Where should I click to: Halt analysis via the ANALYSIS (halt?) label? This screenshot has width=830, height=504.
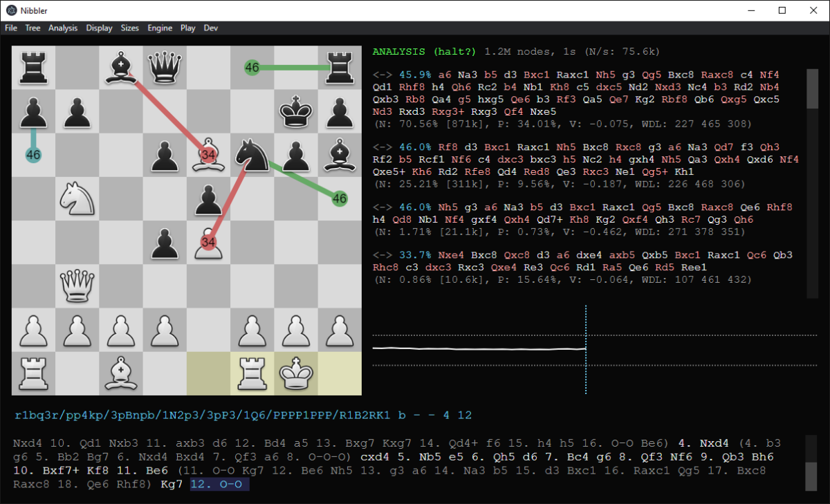(x=425, y=51)
